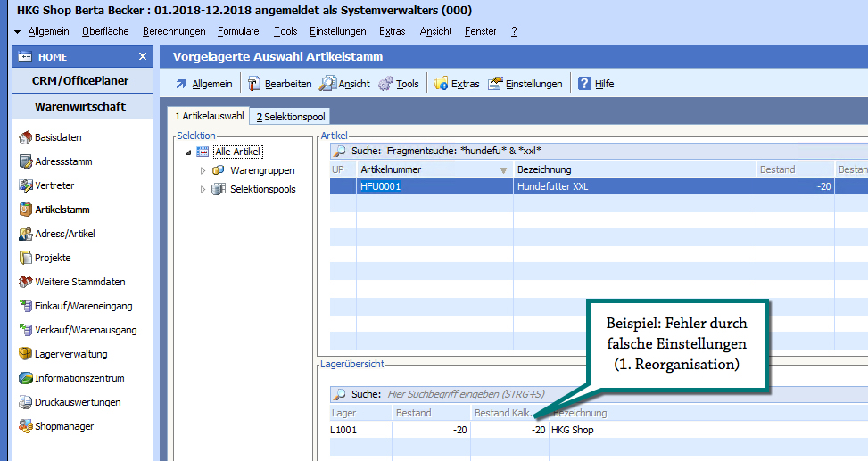Screen dimensions: 868x461
Task: Open the Einstellungen toolbar item
Action: (525, 84)
